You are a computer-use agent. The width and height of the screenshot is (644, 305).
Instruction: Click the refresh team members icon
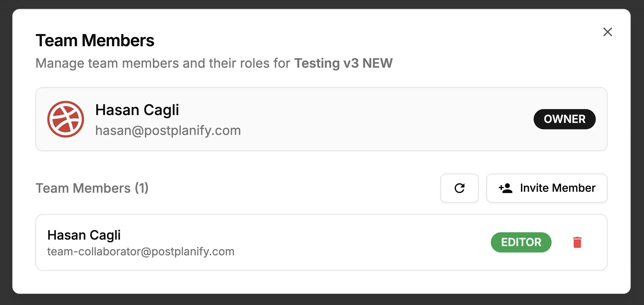point(459,188)
